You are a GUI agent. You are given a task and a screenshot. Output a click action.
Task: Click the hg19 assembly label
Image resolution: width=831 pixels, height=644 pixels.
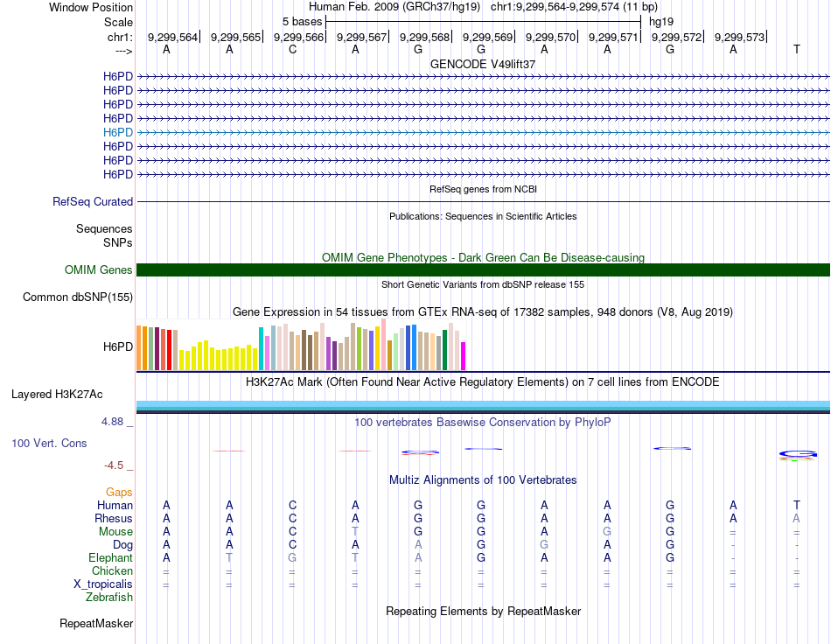pos(661,22)
